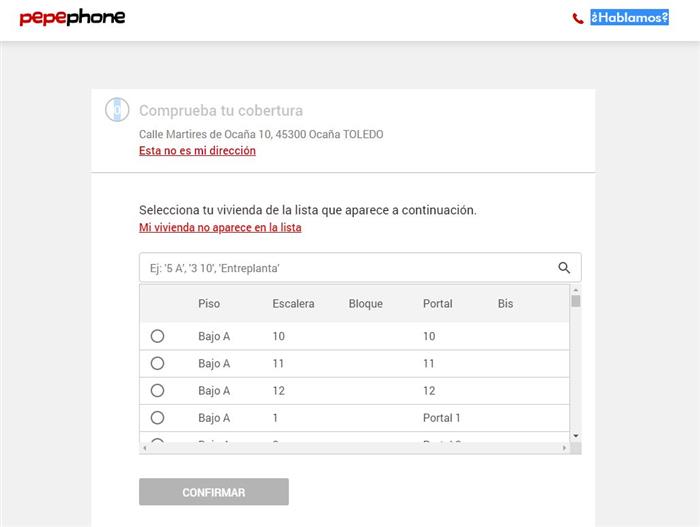Click 'Mi vivienda no aparece en la lista'
This screenshot has width=700, height=527.
220,228
